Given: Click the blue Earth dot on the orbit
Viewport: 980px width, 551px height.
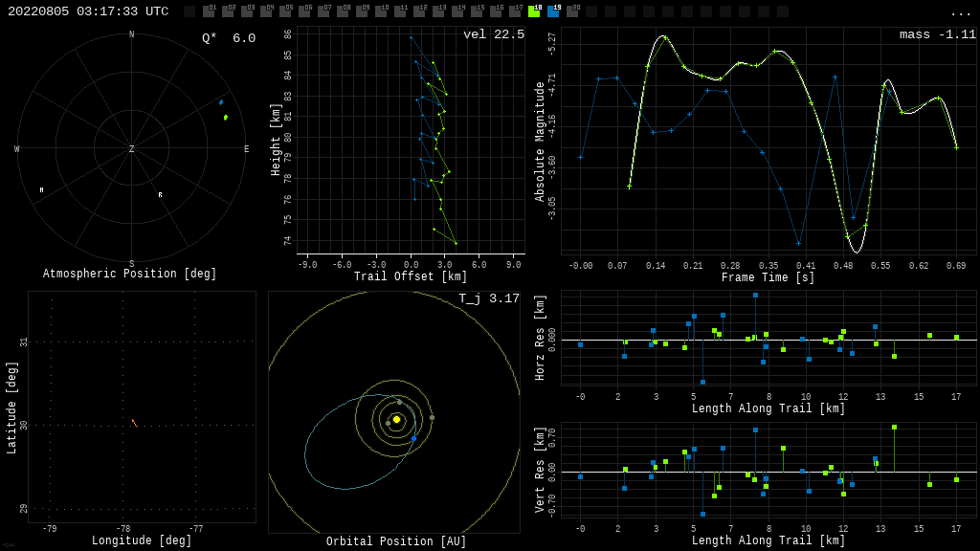Looking at the screenshot, I should 414,438.
